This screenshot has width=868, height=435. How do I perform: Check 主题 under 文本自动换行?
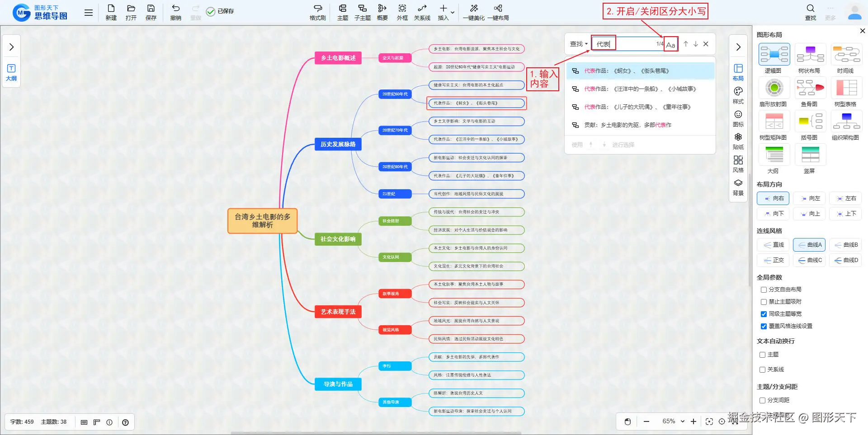pyautogui.click(x=763, y=355)
